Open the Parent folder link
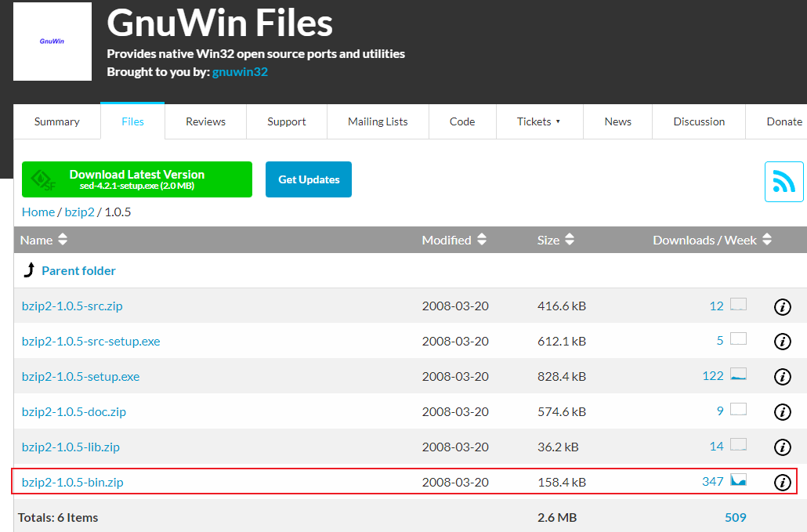 point(79,270)
